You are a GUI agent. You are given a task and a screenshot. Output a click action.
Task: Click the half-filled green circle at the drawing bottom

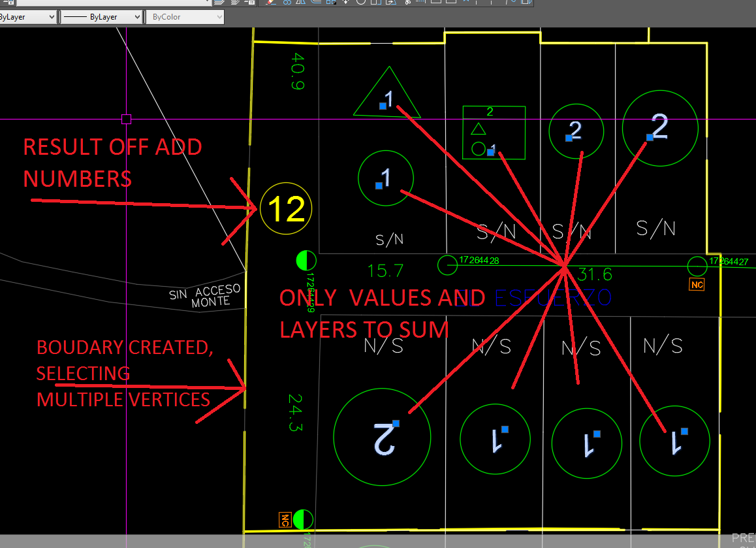point(303,519)
